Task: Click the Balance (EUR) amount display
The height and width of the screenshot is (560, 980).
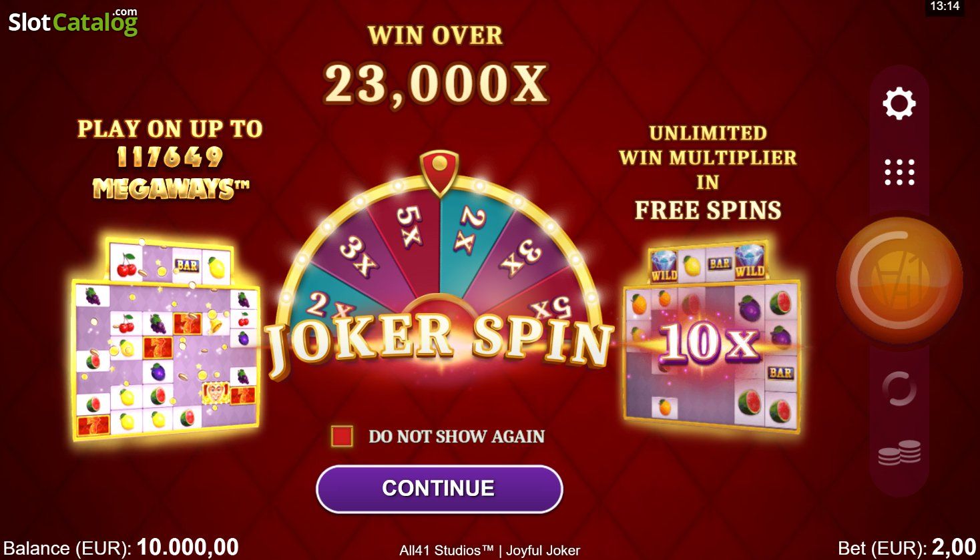Action: (121, 548)
